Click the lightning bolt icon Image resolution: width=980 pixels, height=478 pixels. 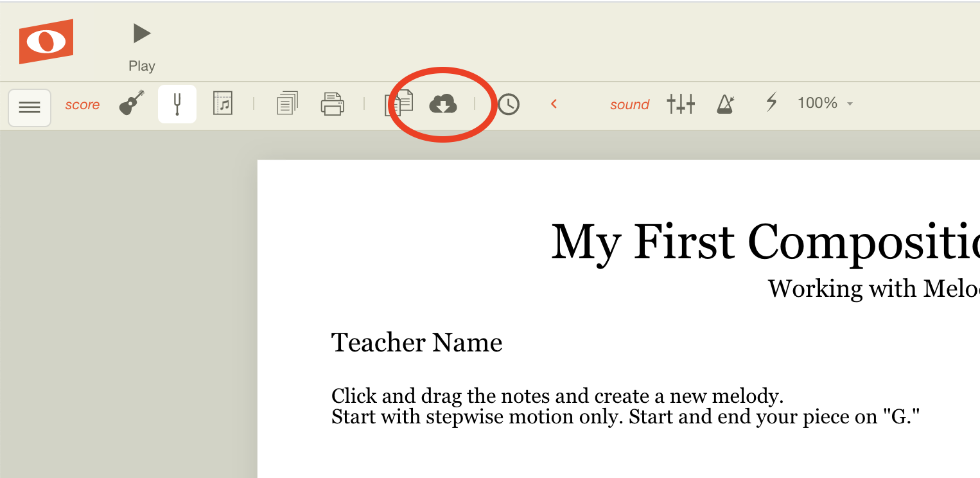(x=771, y=102)
